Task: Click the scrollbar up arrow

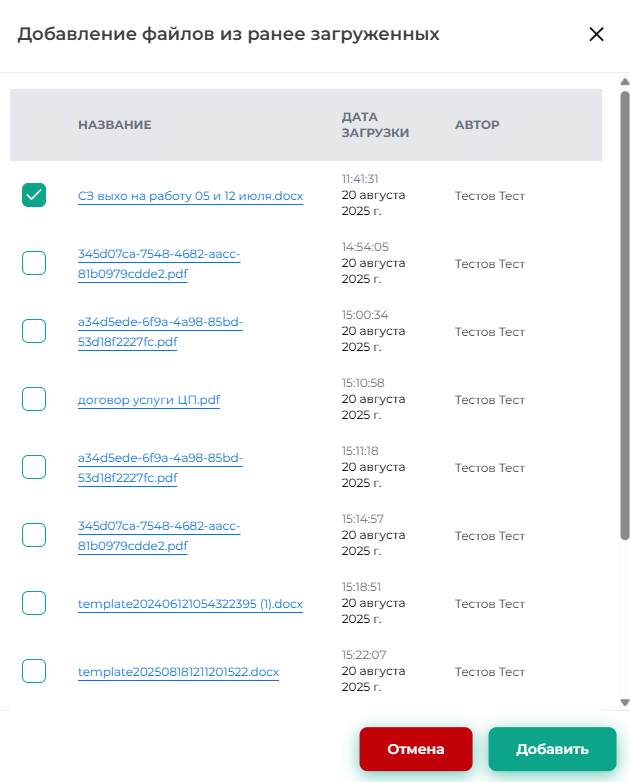Action: 624,84
